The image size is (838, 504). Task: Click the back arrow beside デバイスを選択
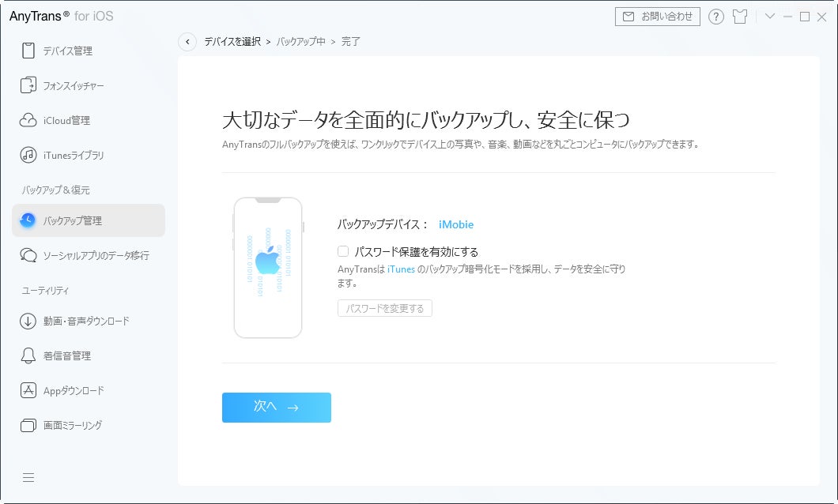click(187, 42)
